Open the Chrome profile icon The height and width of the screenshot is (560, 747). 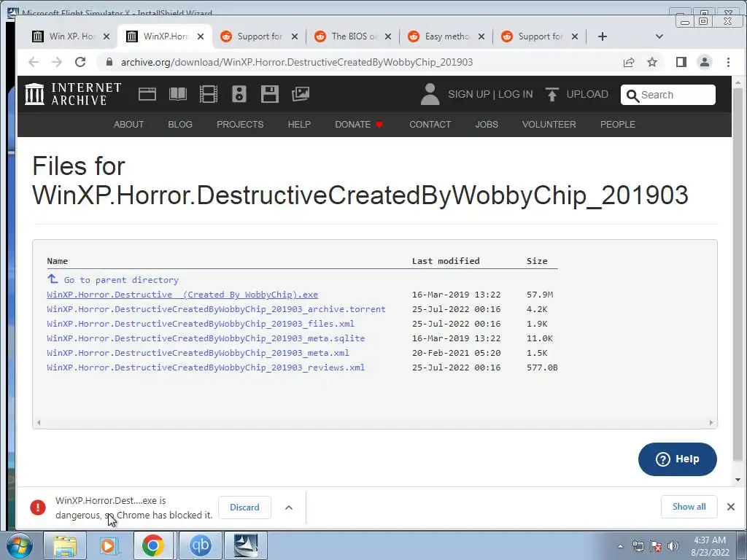click(705, 62)
